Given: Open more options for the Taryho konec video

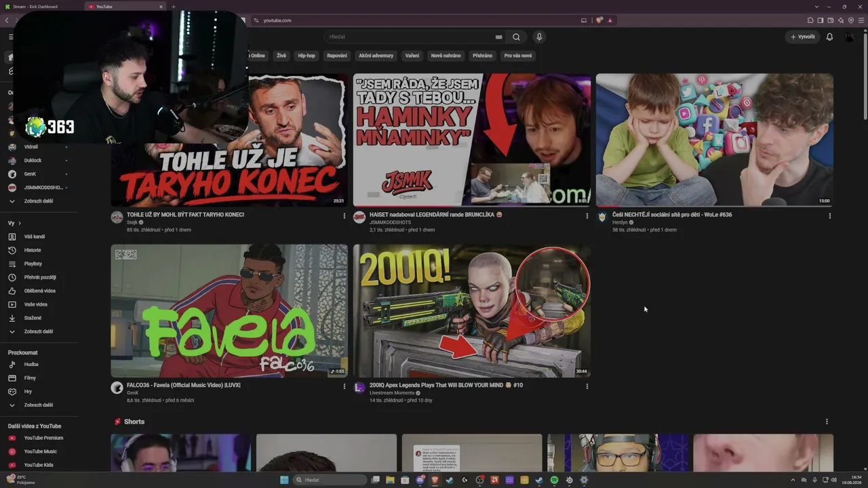Looking at the screenshot, I should click(344, 216).
